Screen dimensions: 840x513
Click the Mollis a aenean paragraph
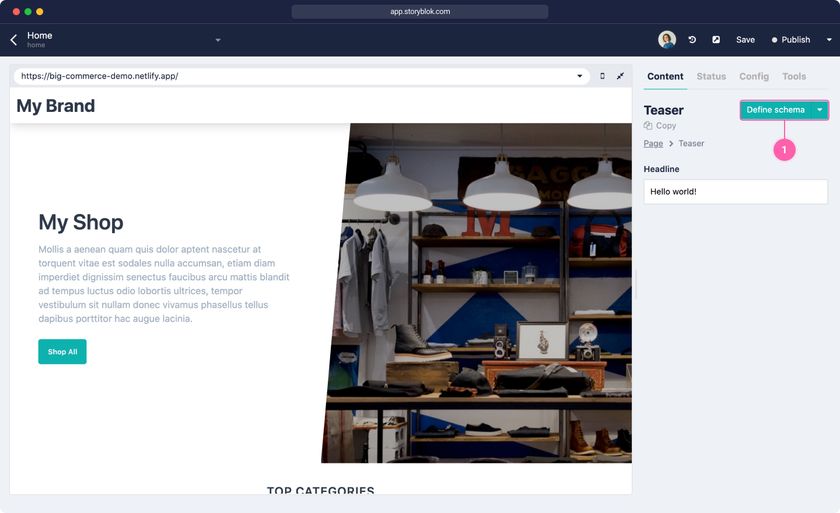click(x=164, y=284)
